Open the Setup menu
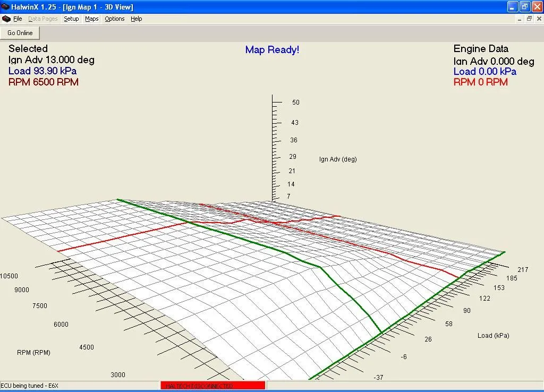Image resolution: width=544 pixels, height=392 pixels. [71, 19]
